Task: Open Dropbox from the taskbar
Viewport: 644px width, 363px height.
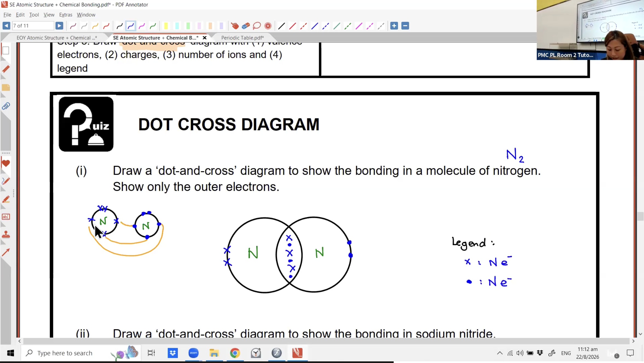Action: tap(173, 353)
